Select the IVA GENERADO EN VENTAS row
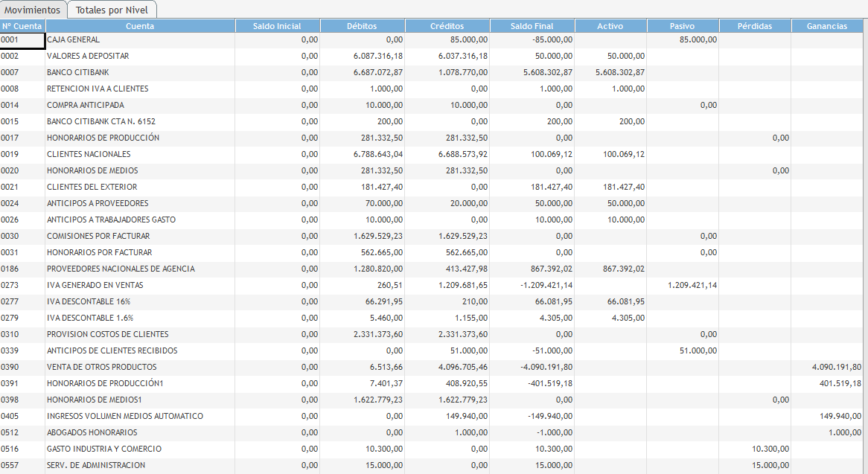 tap(95, 285)
